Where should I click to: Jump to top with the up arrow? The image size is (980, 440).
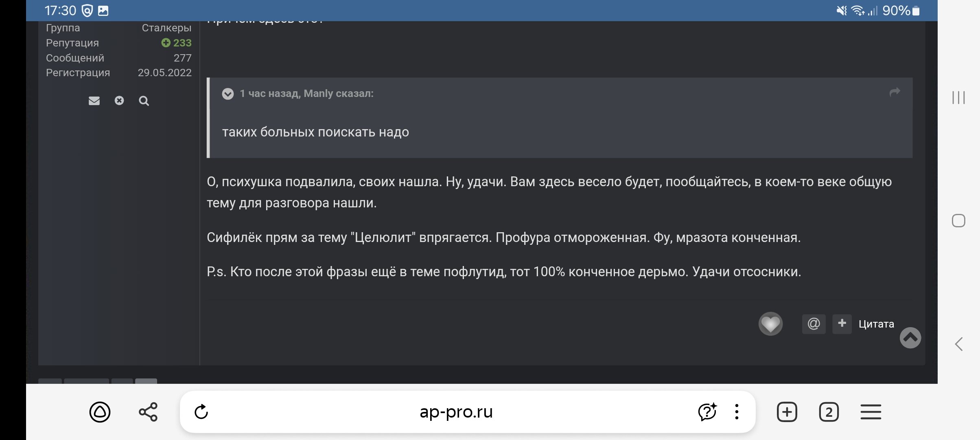pyautogui.click(x=910, y=338)
